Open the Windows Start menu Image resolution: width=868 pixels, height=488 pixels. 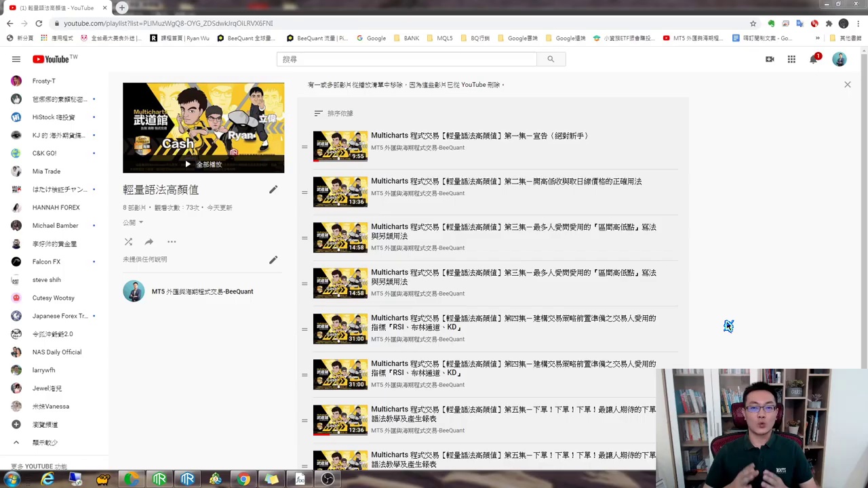[x=12, y=480]
